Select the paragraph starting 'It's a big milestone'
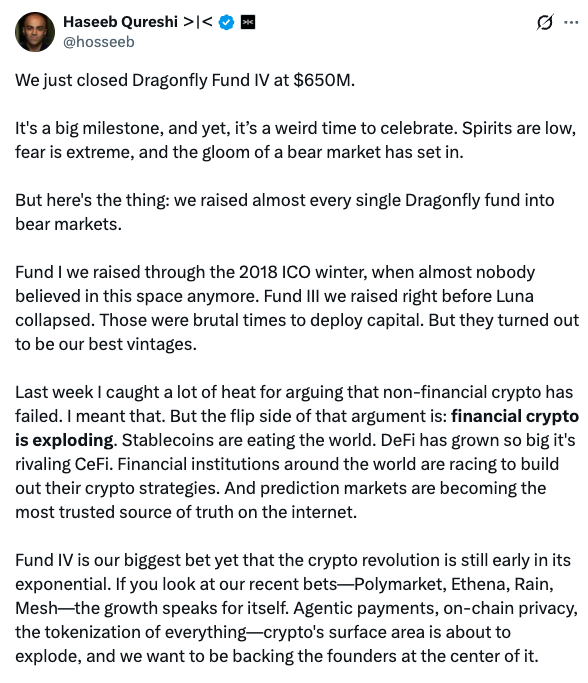 [x=296, y=140]
